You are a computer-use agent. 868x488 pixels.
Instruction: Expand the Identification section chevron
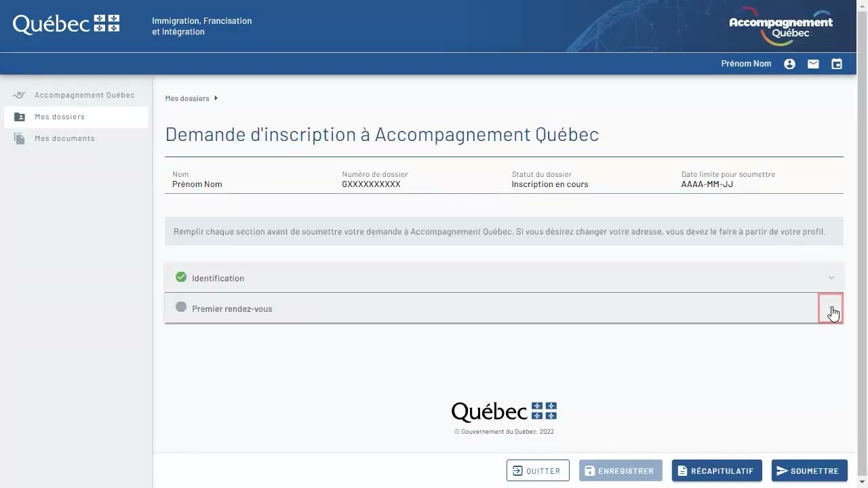pyautogui.click(x=831, y=278)
